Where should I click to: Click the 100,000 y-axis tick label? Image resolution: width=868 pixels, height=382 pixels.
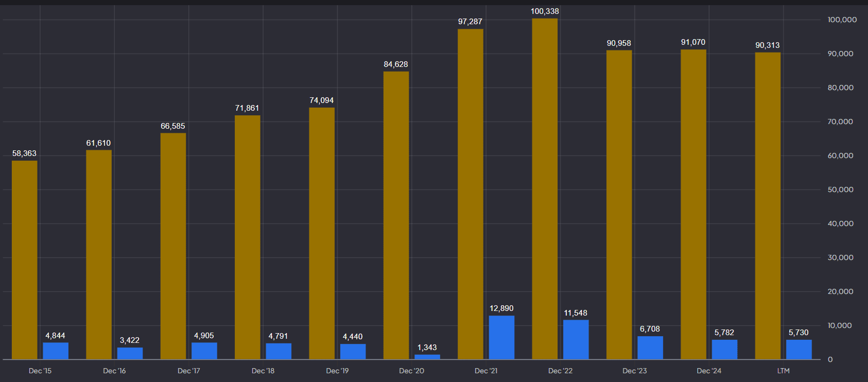click(x=842, y=20)
